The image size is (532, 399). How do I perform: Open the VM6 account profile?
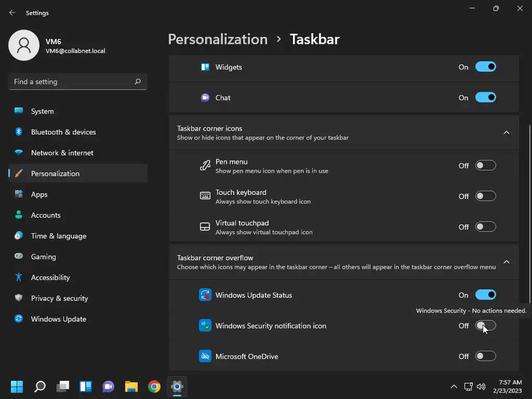(x=57, y=46)
